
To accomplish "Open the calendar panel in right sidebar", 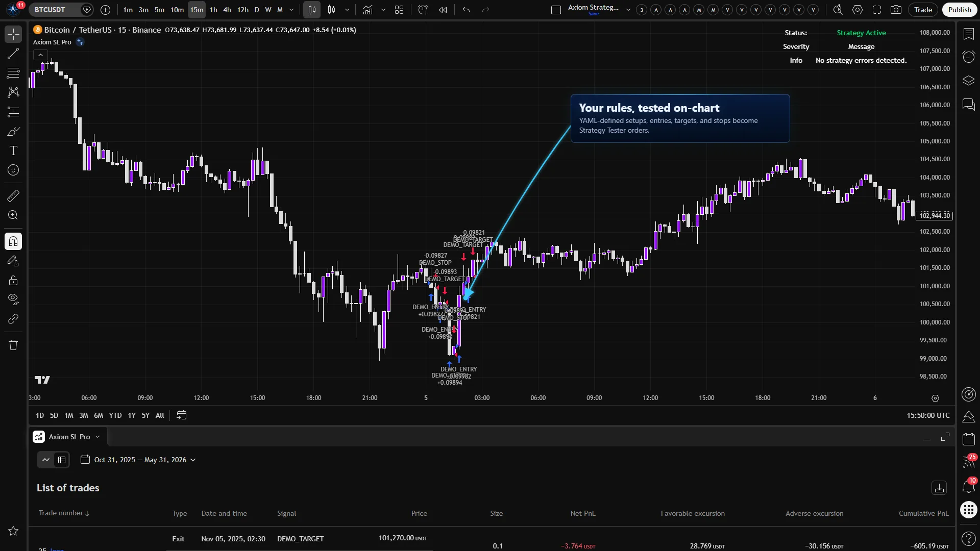I will point(968,439).
